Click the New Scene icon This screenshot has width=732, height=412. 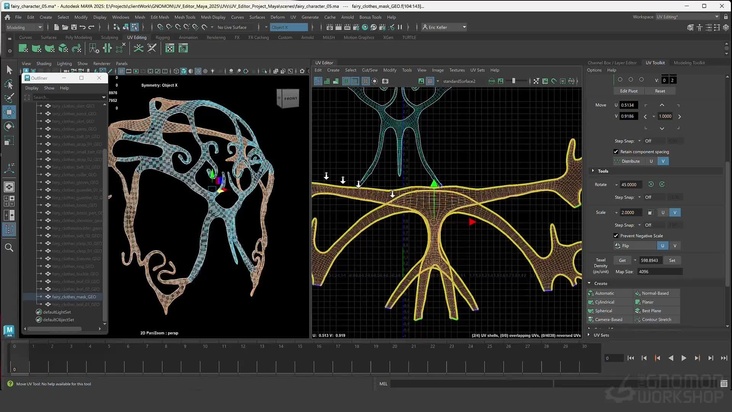tap(56, 27)
